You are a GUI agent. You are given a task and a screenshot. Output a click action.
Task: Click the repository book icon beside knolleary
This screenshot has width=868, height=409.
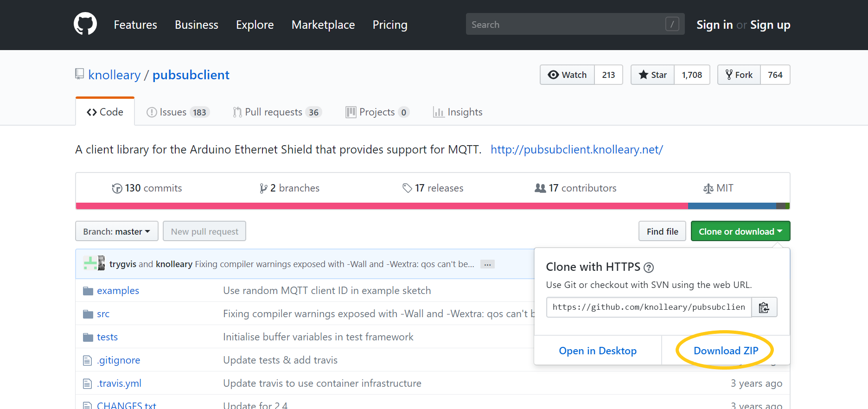[x=80, y=74]
